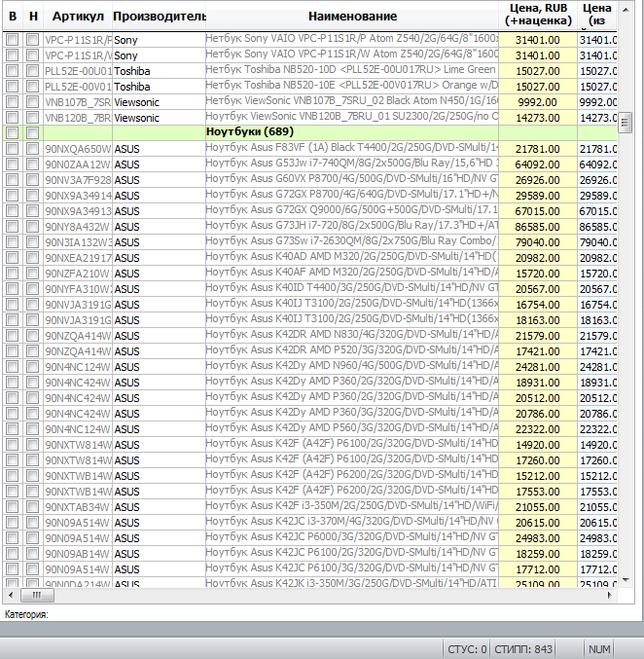The width and height of the screenshot is (644, 659).
Task: Click the В column header
Action: (x=13, y=16)
